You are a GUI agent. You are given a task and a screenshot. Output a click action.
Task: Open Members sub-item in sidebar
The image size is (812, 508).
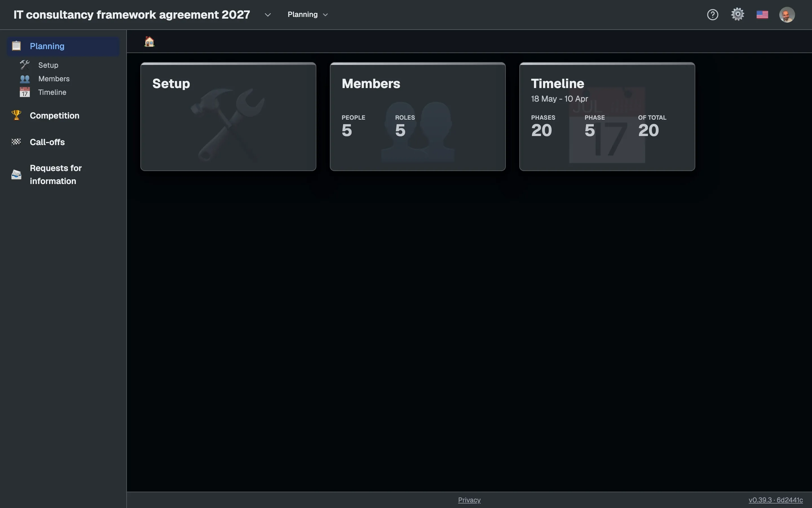[54, 79]
